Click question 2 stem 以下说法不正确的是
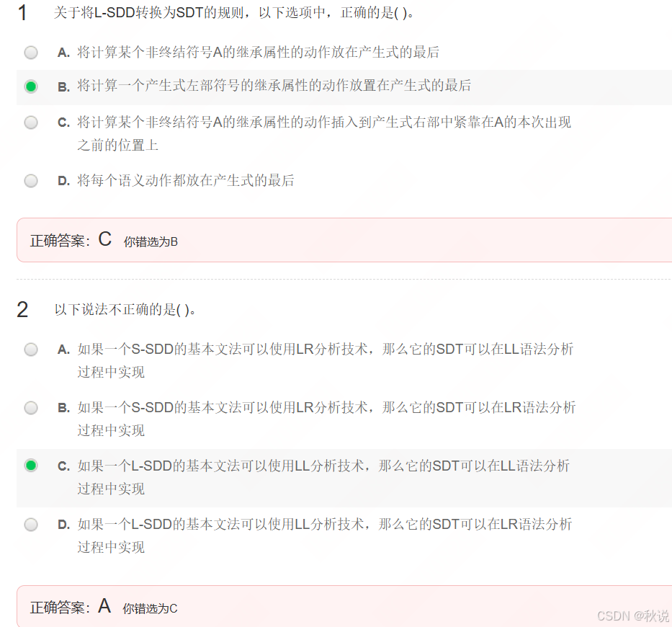 tap(125, 310)
